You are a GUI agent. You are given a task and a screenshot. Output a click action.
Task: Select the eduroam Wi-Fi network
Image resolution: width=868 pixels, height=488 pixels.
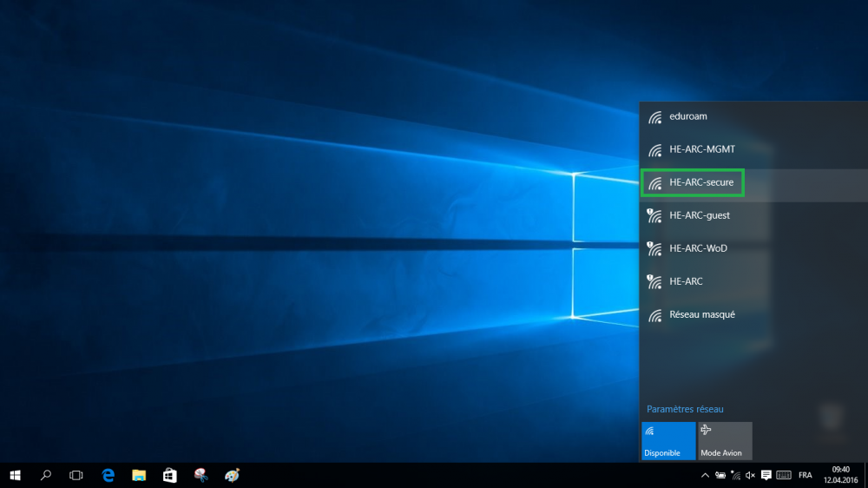pos(753,117)
